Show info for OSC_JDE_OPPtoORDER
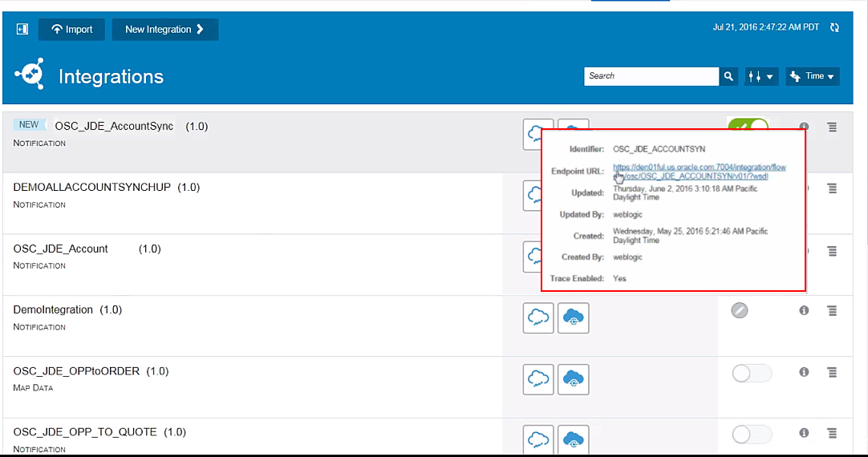The height and width of the screenshot is (457, 868). point(804,372)
